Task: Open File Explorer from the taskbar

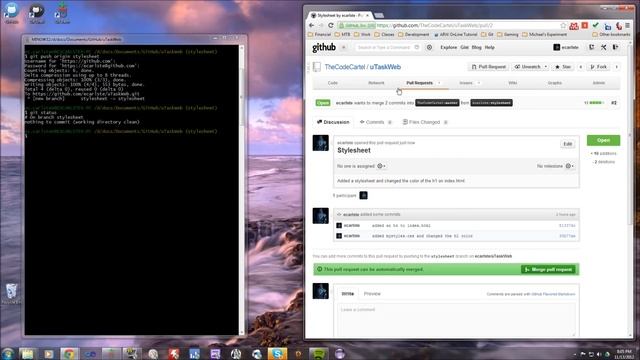Action: (27, 353)
